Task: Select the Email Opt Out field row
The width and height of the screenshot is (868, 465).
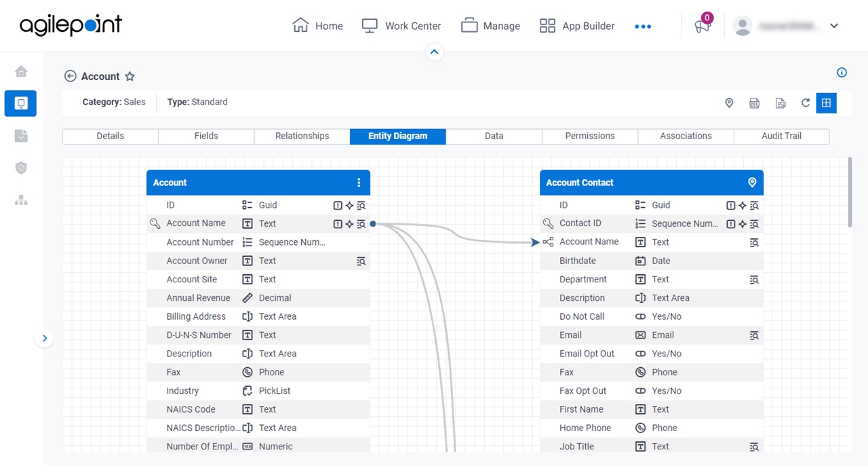Action: tap(652, 354)
